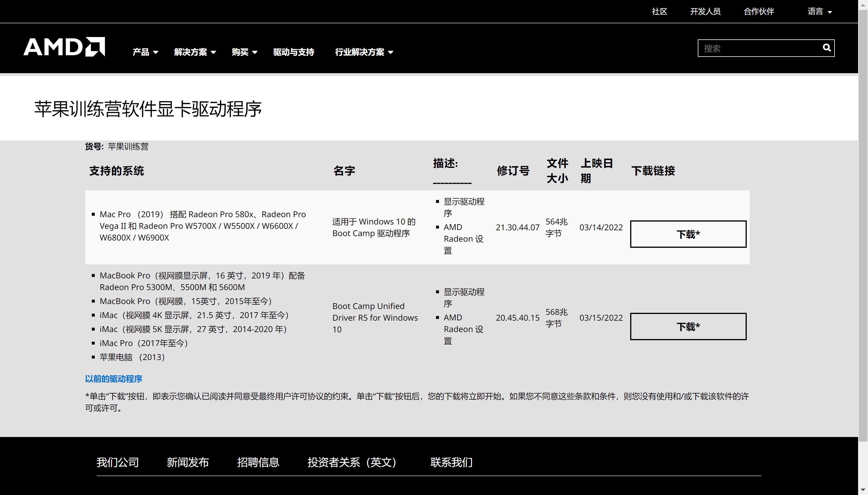Open the 社区 link

click(x=659, y=12)
